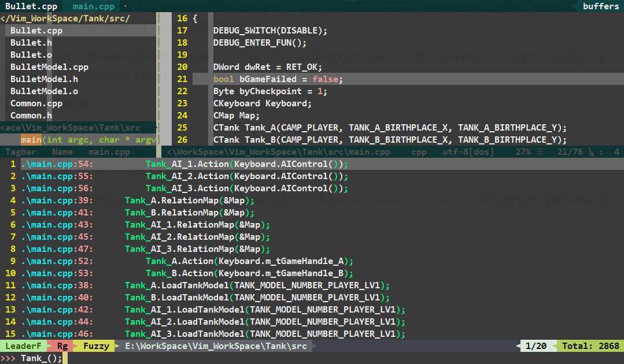Click the working directory path in status bar
The height and width of the screenshot is (364, 624).
point(216,346)
